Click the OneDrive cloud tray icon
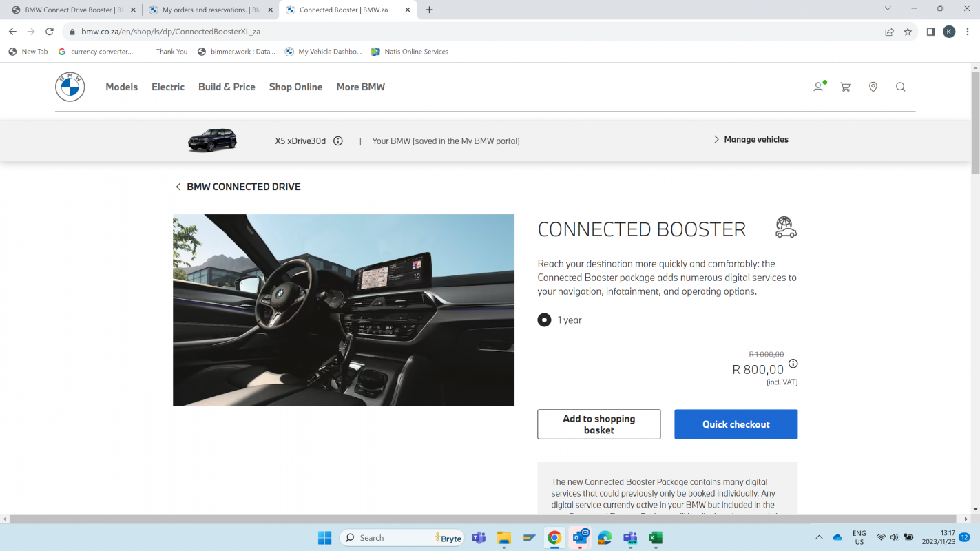Viewport: 980px width, 551px height. point(837,538)
